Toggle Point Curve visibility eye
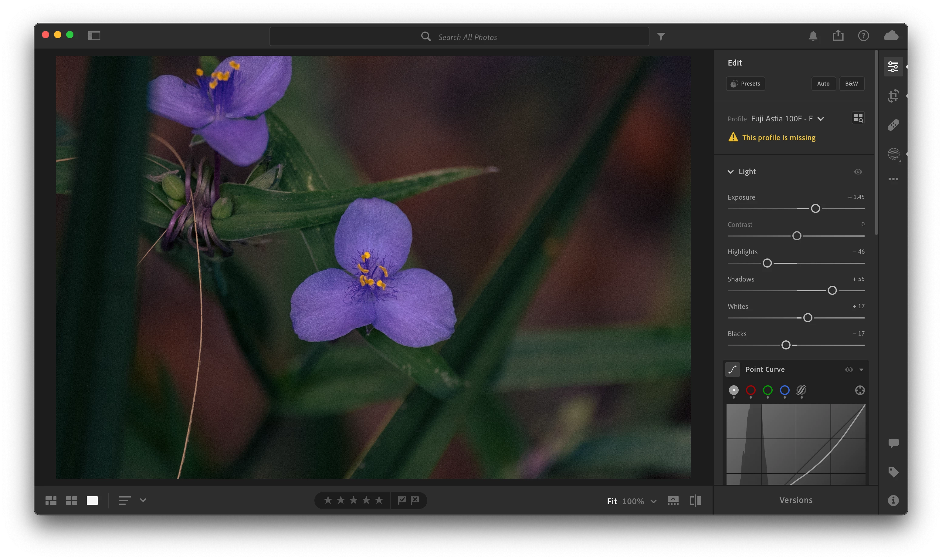This screenshot has width=942, height=560. click(849, 369)
